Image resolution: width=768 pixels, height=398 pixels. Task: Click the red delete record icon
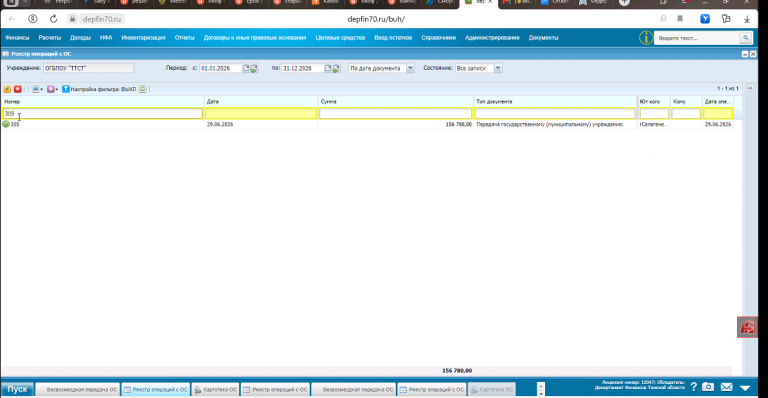18,89
